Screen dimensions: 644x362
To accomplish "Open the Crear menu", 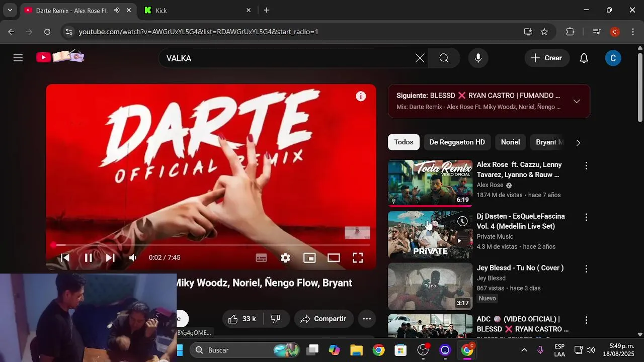I will [547, 58].
